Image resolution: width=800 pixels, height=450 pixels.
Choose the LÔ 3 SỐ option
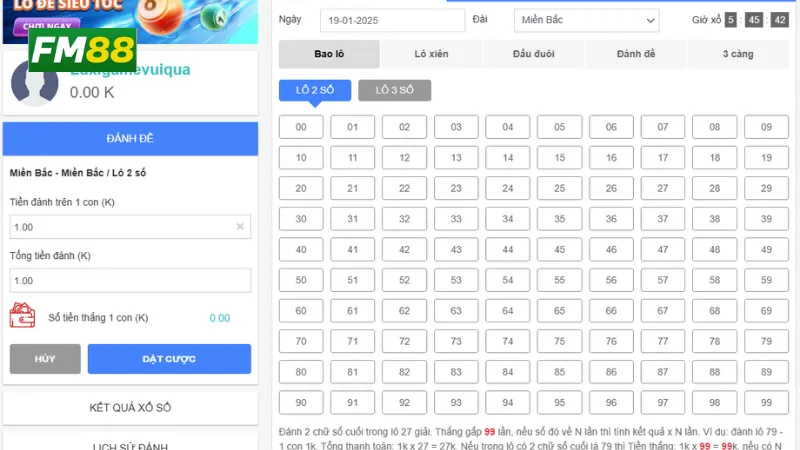[394, 90]
